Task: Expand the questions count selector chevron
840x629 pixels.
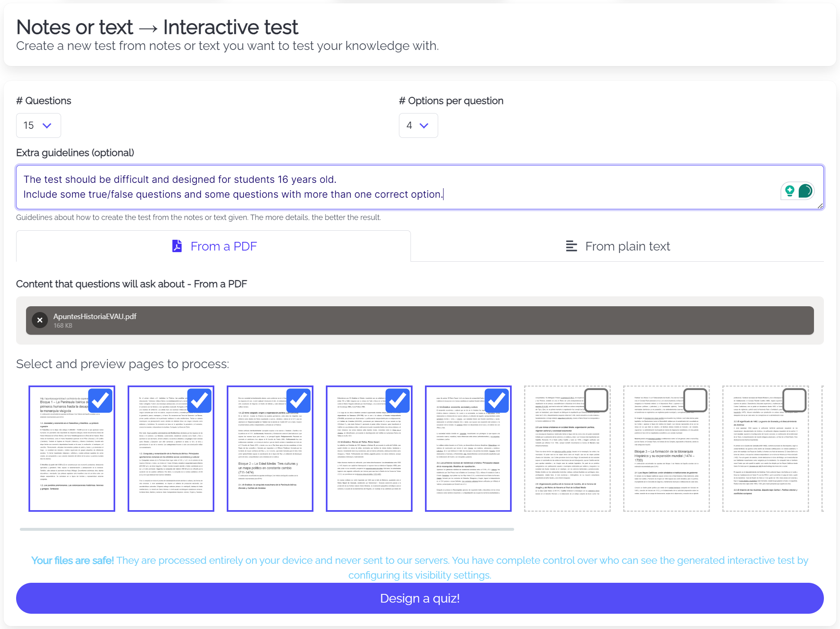Action: point(47,125)
